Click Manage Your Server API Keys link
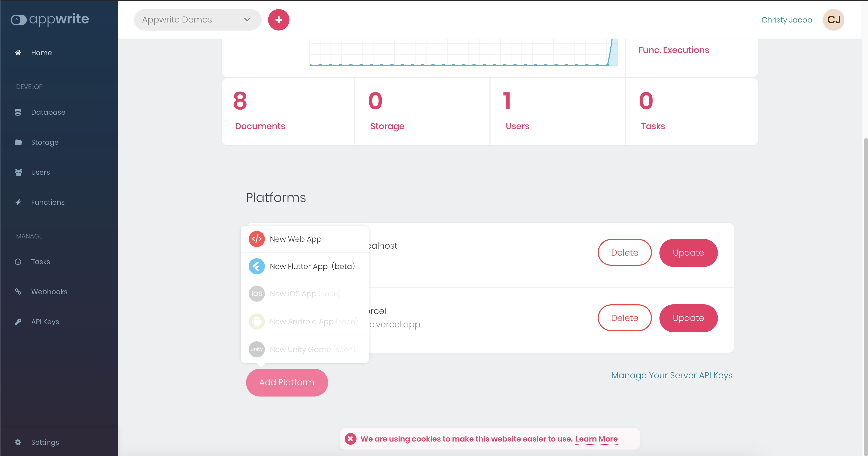Screen dimensions: 868x456 (x=672, y=376)
